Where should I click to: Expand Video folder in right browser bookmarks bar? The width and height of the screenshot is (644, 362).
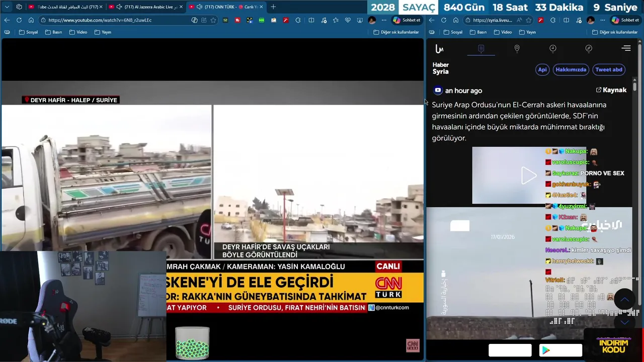point(503,32)
